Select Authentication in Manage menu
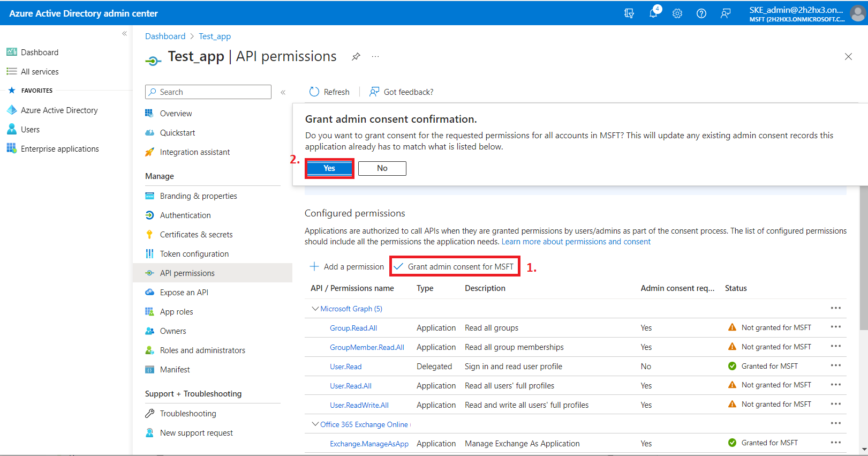 click(185, 215)
